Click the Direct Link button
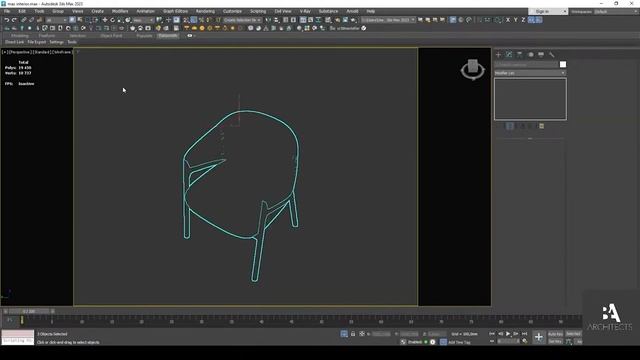This screenshot has height=360, width=640. [x=15, y=42]
